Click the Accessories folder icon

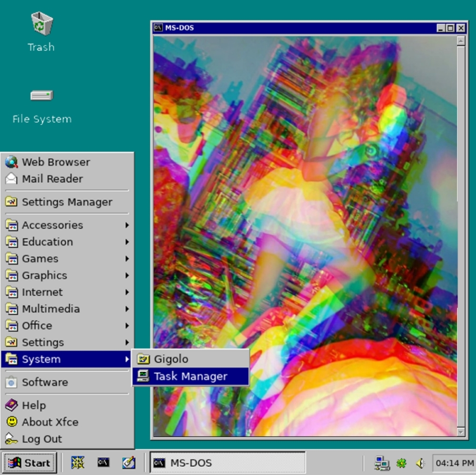tap(11, 225)
